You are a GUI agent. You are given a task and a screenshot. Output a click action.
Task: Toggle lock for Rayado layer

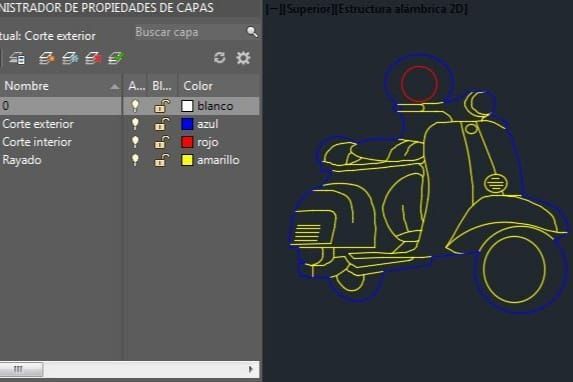point(162,160)
